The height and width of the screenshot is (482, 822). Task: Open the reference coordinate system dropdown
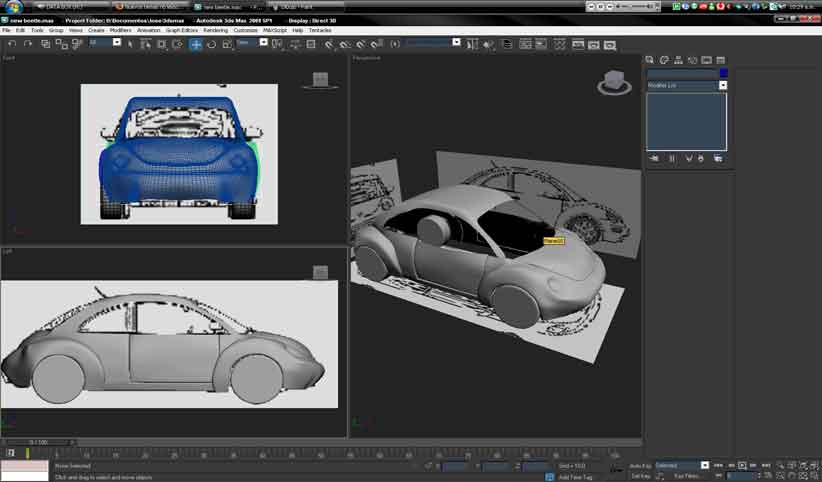253,43
